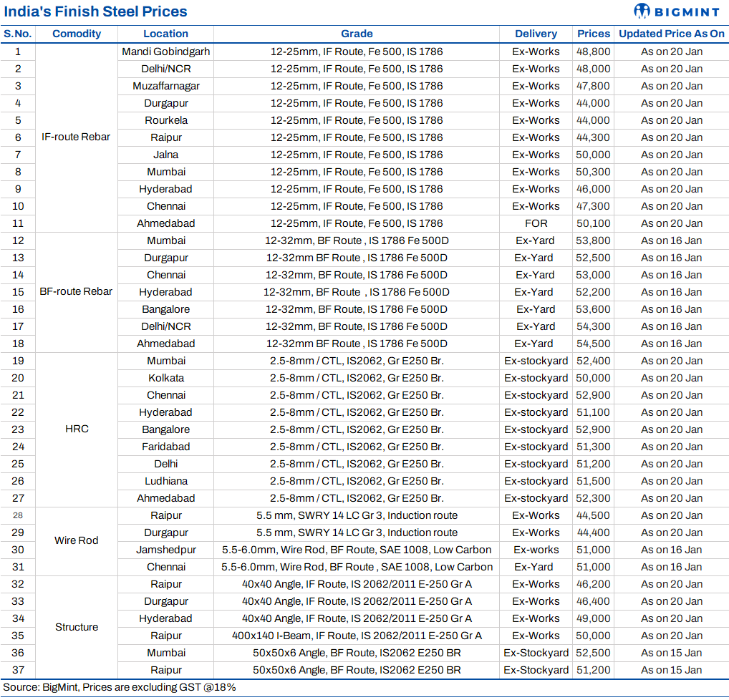729x700 pixels.
Task: Select the 400x140 I-Beam grade cell
Action: 357,636
